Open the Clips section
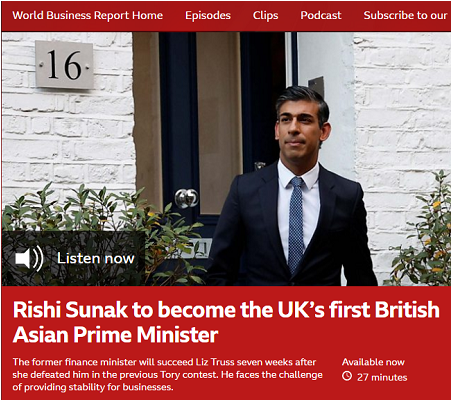This screenshot has width=451, height=402. (265, 15)
